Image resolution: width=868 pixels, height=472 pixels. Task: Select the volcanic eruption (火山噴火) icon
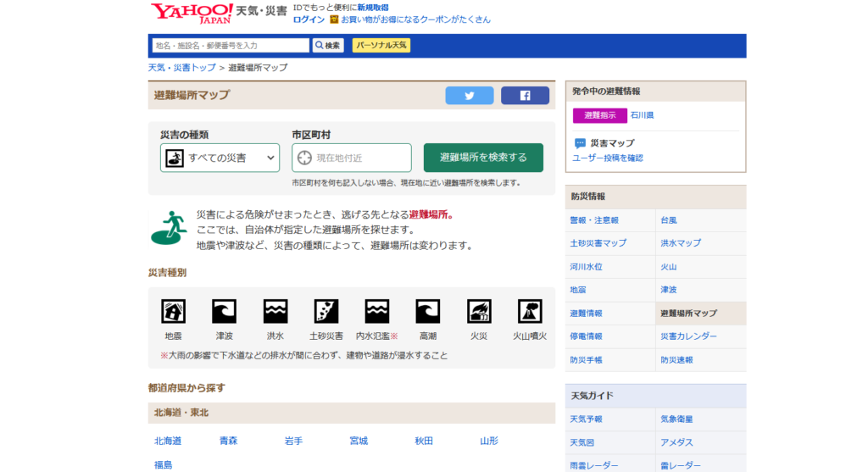click(530, 311)
